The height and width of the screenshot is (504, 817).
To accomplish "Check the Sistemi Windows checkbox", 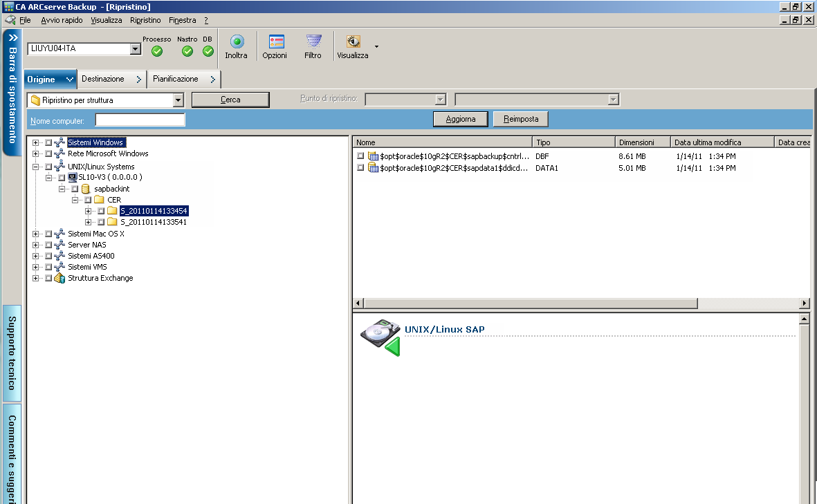I will coord(48,142).
